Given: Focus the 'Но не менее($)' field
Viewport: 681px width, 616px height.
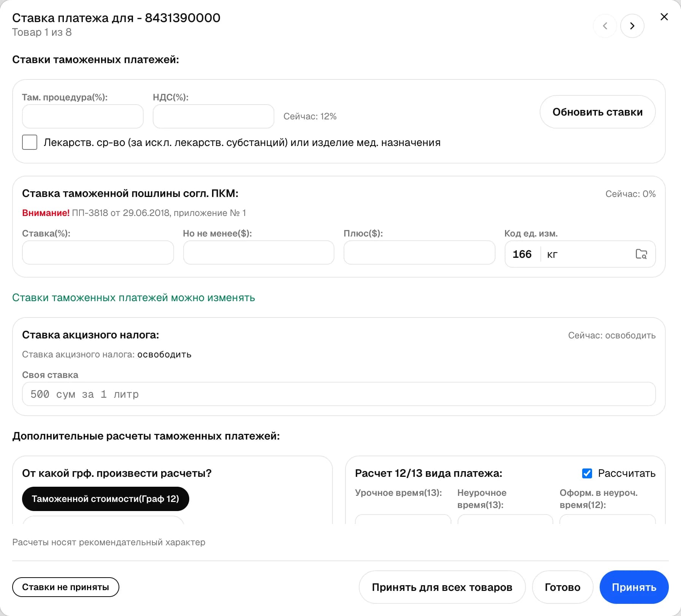Looking at the screenshot, I should (258, 252).
